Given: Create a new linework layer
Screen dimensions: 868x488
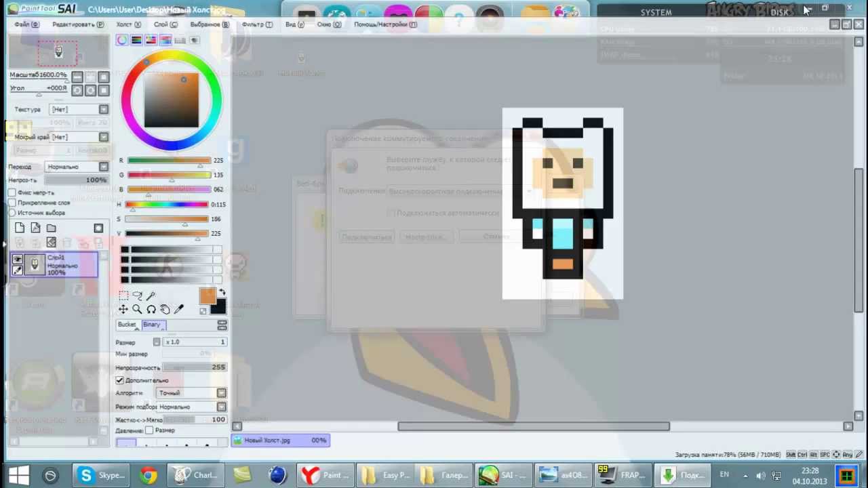Looking at the screenshot, I should [35, 228].
